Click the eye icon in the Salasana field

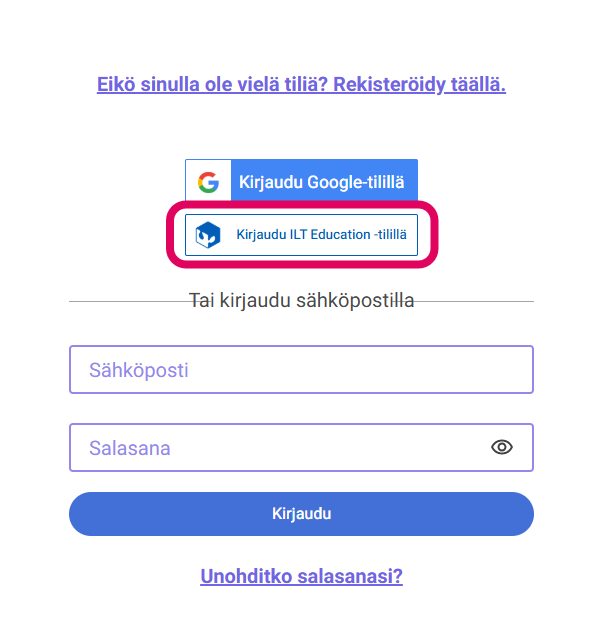(x=502, y=447)
